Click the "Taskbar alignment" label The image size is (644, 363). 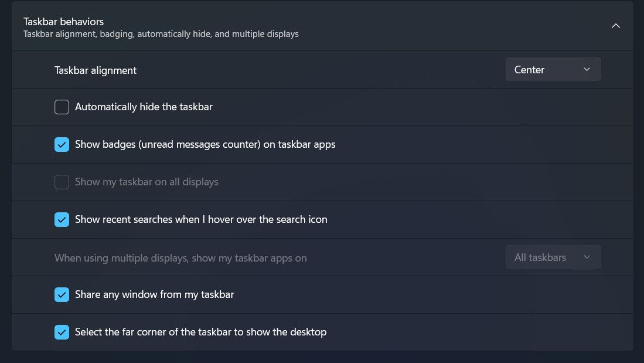[95, 70]
